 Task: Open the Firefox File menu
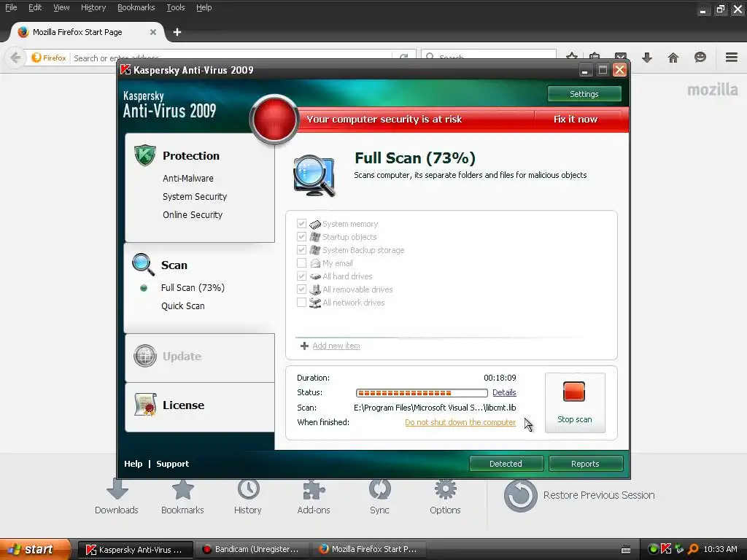11,7
